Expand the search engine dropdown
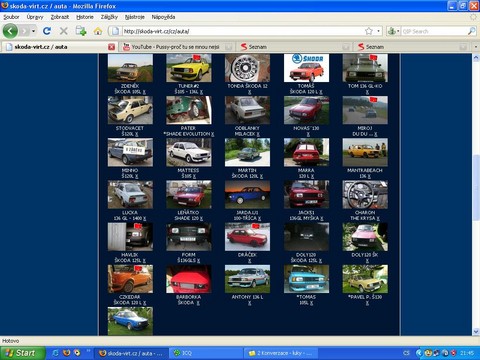 coord(393,31)
